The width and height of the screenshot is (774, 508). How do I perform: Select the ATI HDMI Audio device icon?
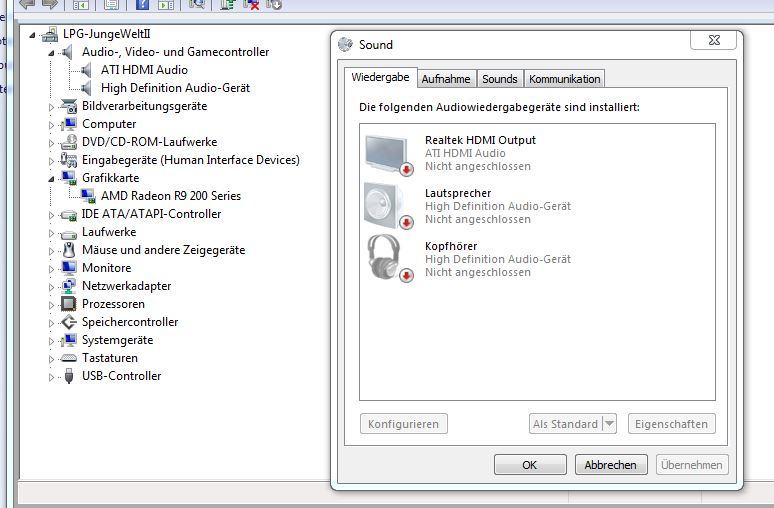click(x=87, y=70)
